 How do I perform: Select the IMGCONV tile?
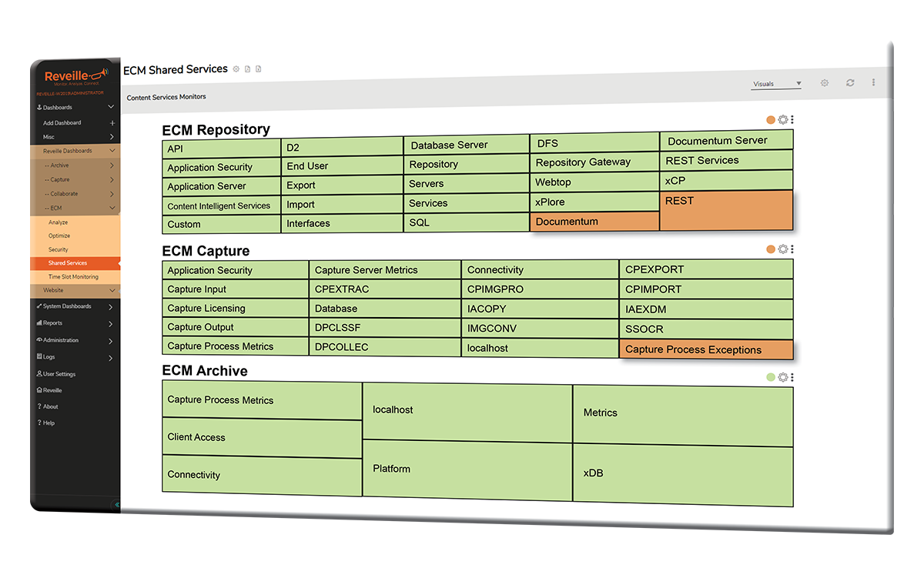tap(541, 328)
